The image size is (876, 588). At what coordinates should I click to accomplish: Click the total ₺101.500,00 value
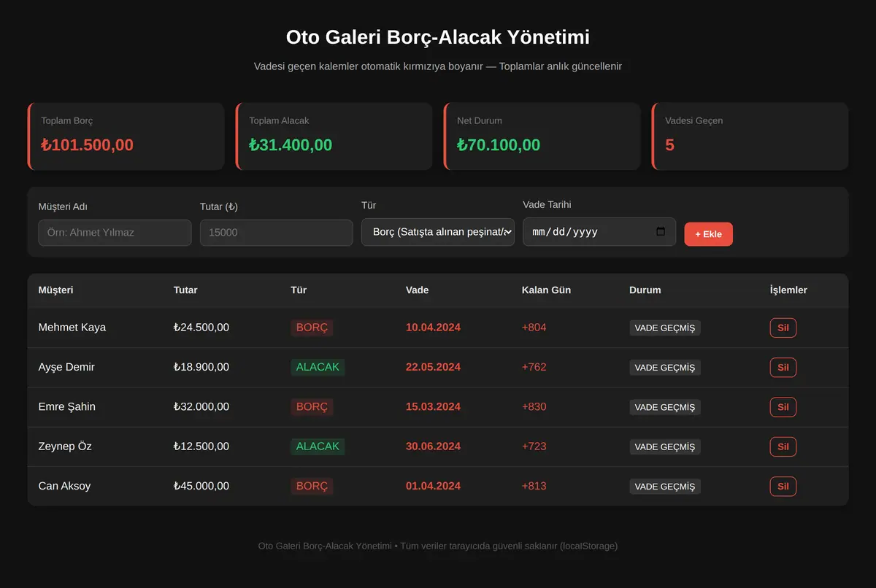pos(87,145)
